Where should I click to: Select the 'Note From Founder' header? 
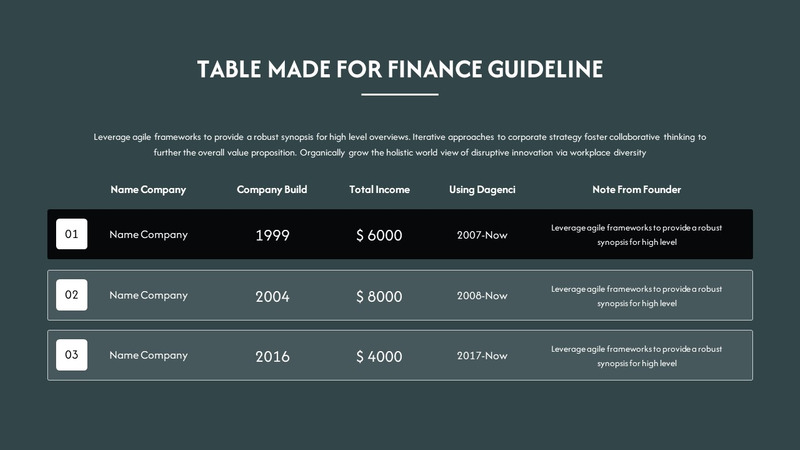[x=636, y=189]
